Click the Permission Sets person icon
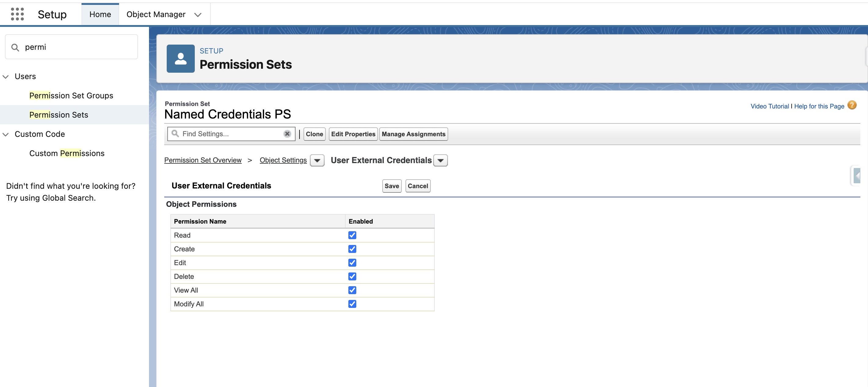 click(x=181, y=59)
